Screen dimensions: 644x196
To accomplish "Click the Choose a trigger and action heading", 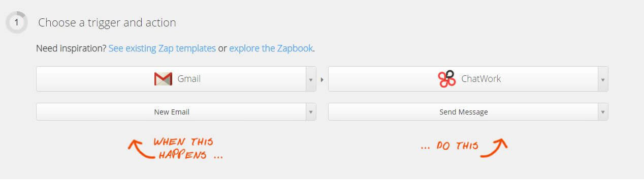I will tap(107, 23).
